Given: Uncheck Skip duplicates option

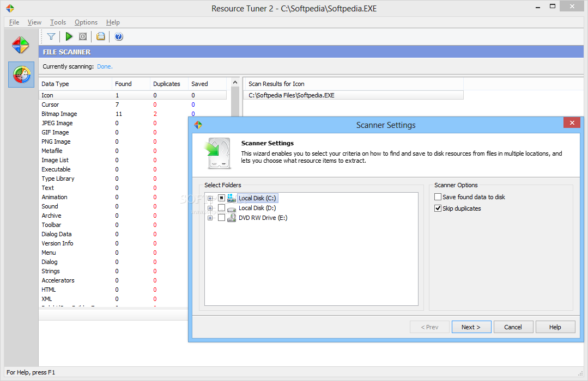Looking at the screenshot, I should pos(438,208).
